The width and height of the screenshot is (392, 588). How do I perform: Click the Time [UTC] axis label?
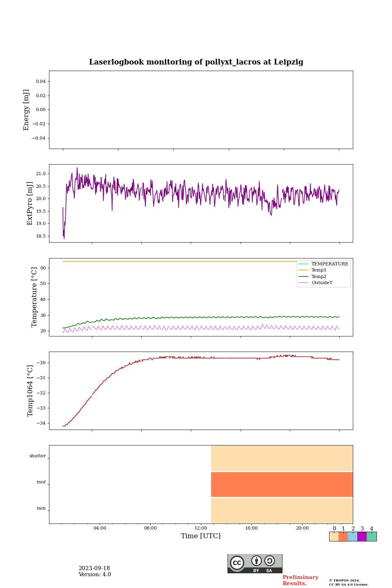[x=201, y=536]
